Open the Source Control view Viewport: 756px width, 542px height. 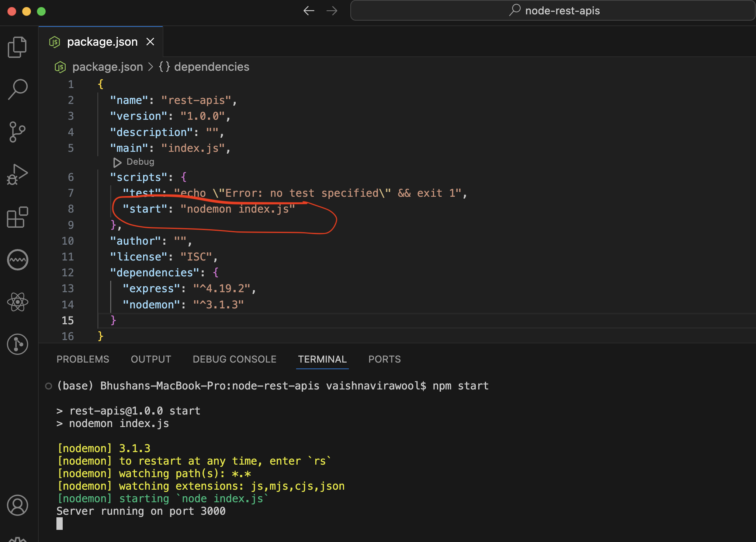[x=17, y=132]
